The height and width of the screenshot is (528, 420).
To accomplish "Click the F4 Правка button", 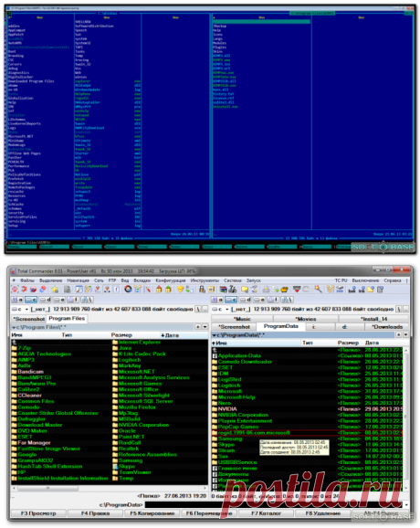I will [x=95, y=513].
